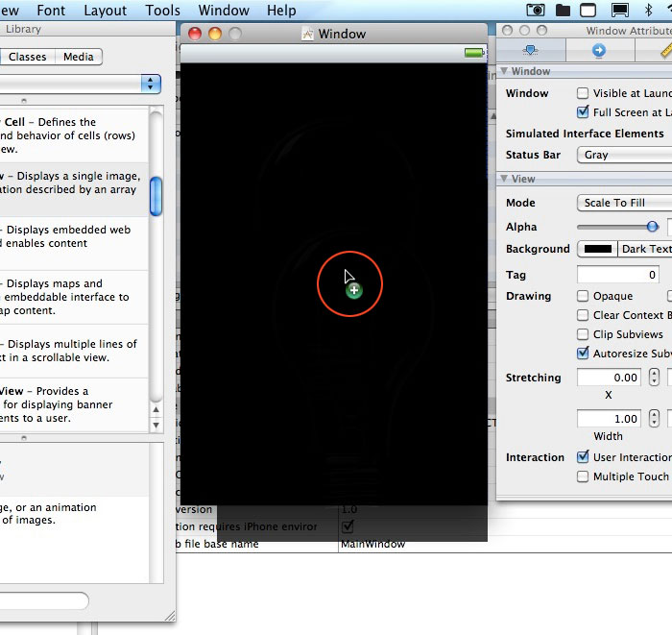Viewport: 672px width, 635px height.
Task: Click the Library list scrollbar thumb
Action: click(156, 196)
